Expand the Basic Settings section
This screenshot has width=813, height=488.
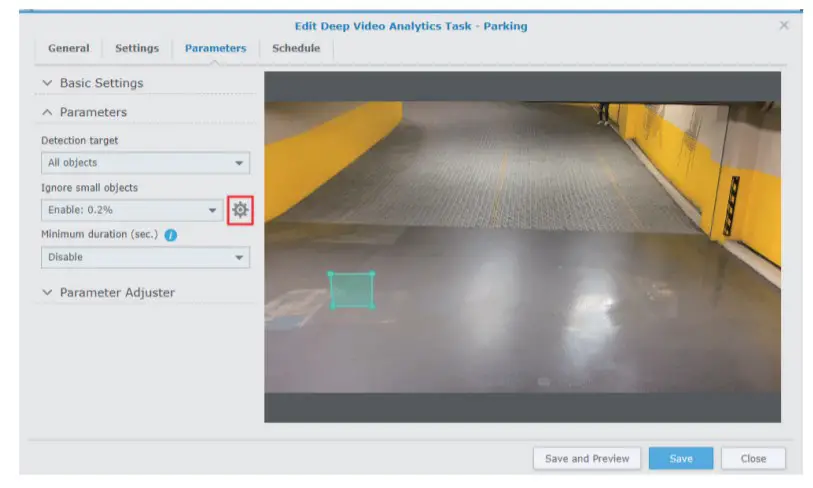click(x=145, y=83)
